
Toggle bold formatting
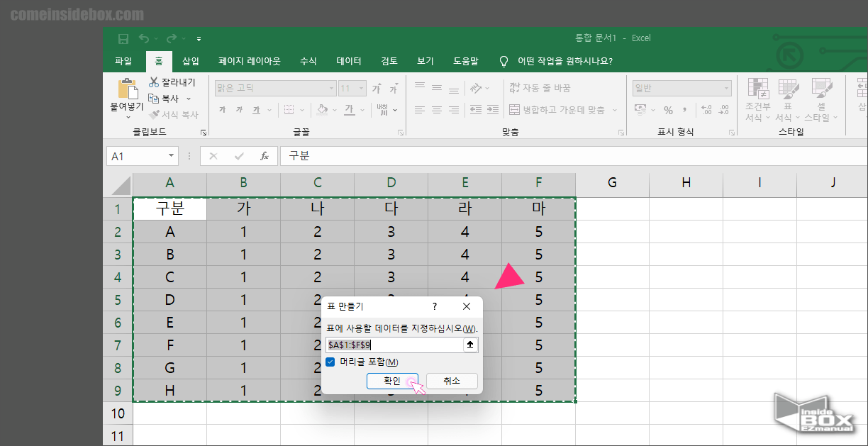pos(223,110)
